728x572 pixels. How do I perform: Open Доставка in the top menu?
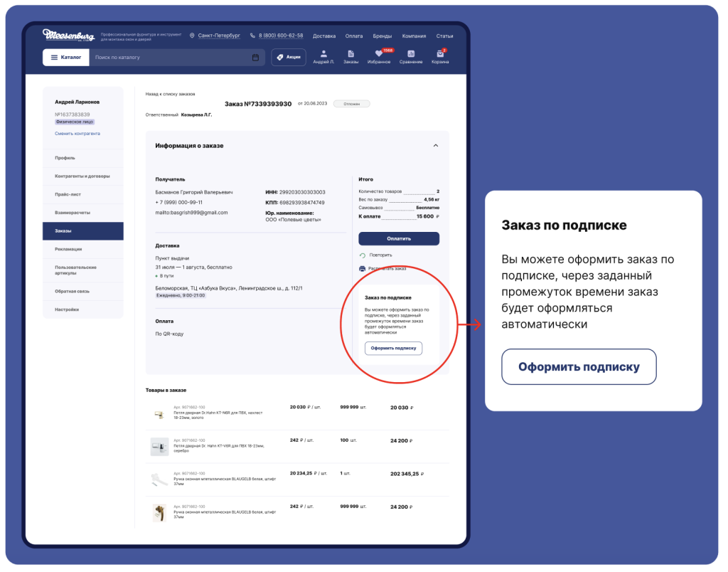(x=324, y=36)
